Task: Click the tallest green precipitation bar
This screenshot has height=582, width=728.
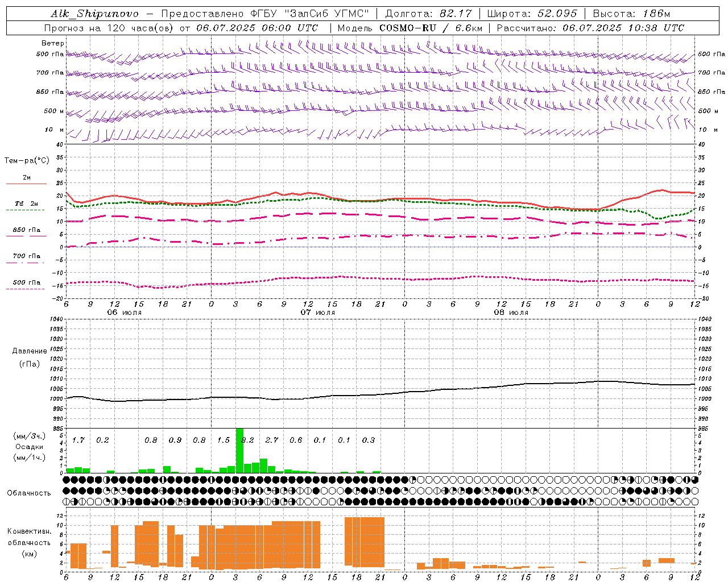Action: [x=239, y=451]
